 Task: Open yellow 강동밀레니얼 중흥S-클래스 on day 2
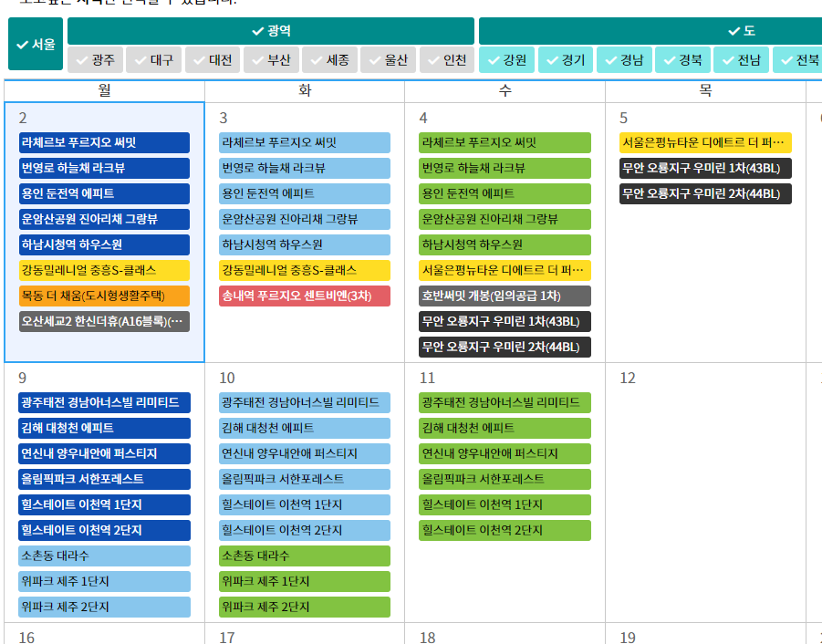click(104, 270)
